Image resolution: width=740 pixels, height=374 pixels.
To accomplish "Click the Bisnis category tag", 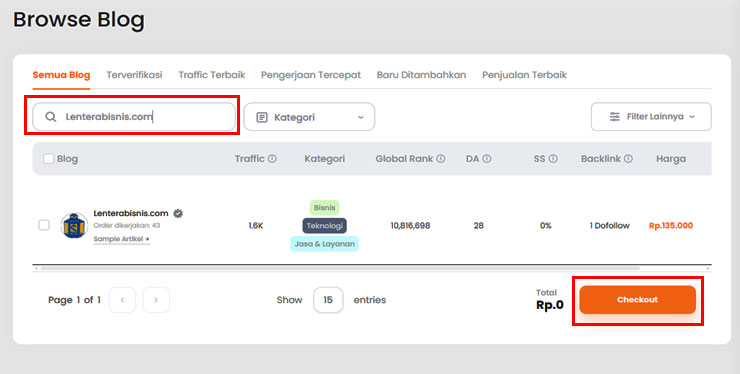I will [325, 207].
